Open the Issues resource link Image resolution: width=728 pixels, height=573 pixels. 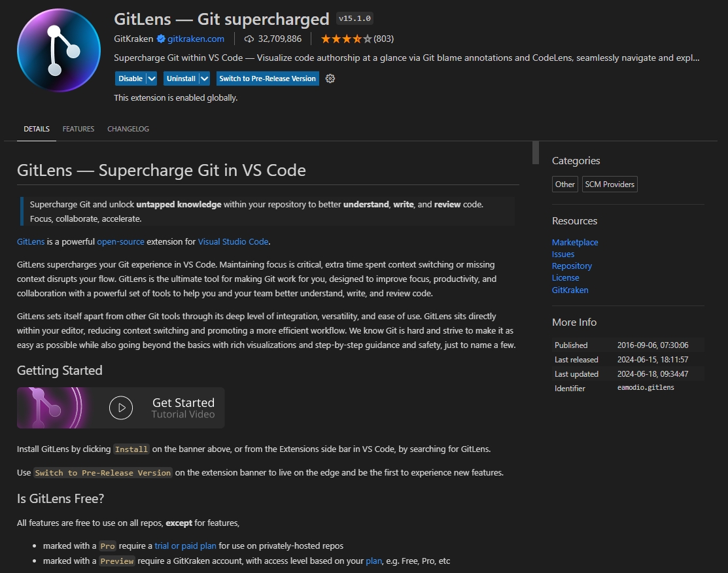pos(563,254)
